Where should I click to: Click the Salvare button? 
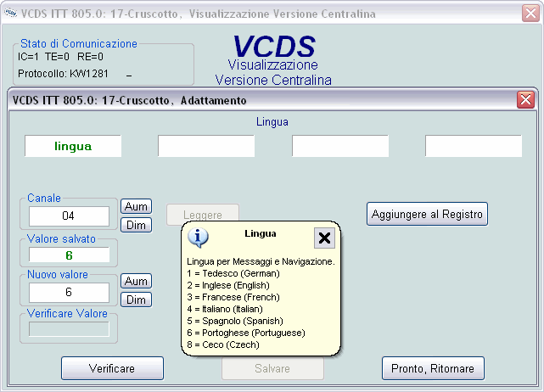tap(272, 368)
